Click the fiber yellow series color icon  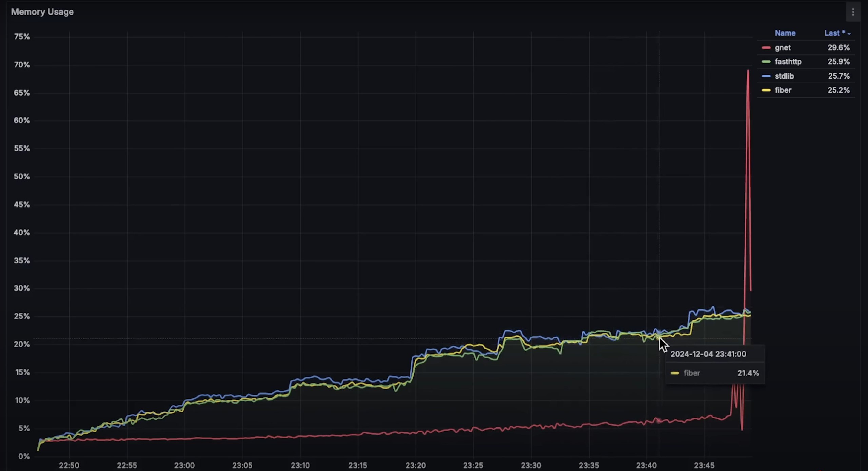point(766,90)
